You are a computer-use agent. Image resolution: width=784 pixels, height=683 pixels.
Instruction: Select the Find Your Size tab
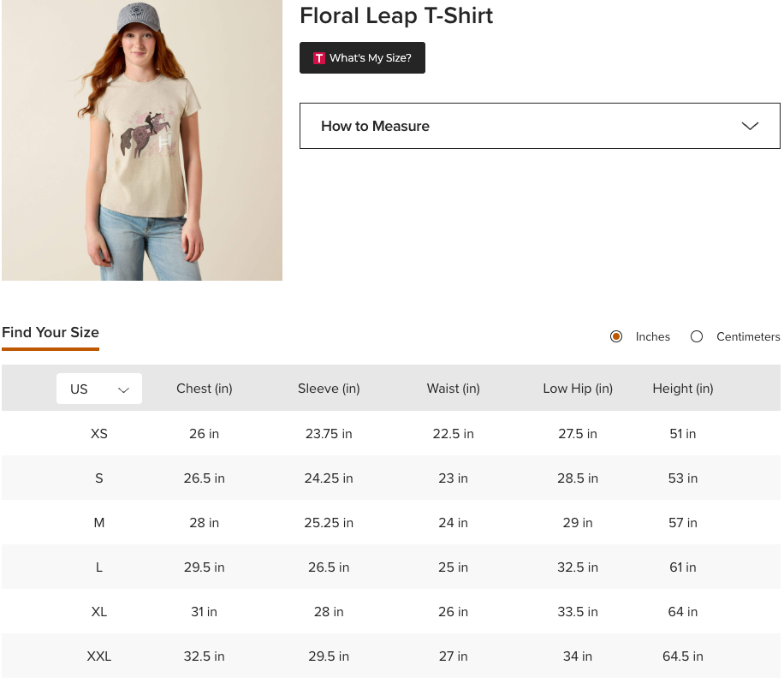50,332
